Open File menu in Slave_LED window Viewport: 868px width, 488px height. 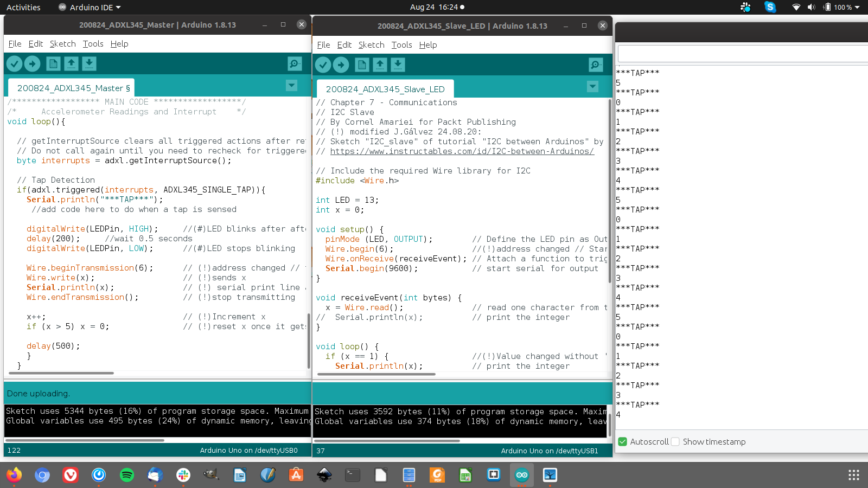click(x=324, y=45)
